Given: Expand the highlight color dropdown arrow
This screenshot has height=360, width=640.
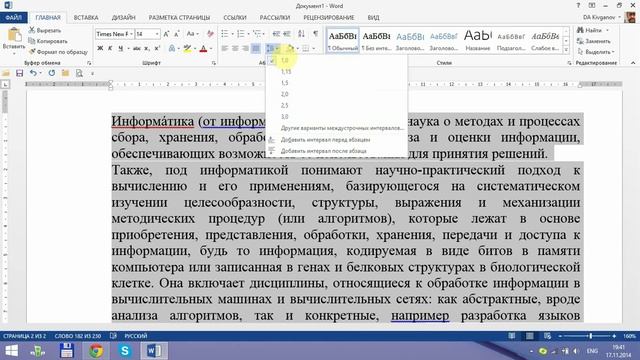Looking at the screenshot, I should pyautogui.click(x=195, y=48).
